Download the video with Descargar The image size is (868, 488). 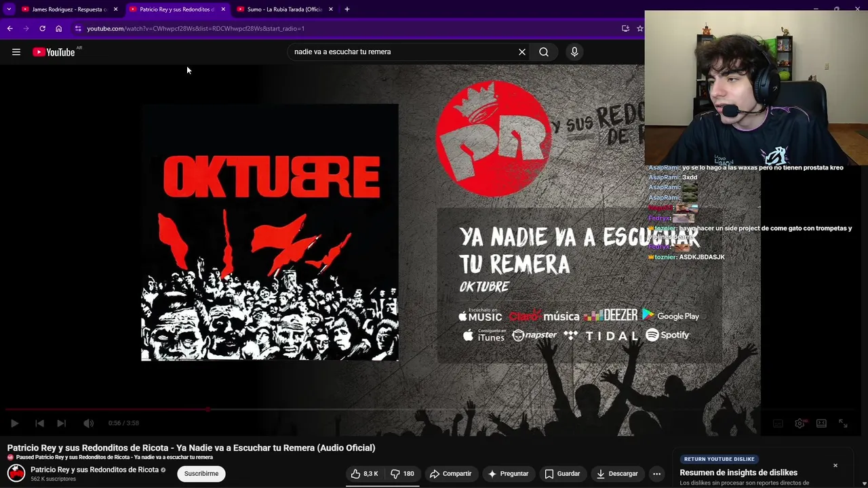pos(617,474)
